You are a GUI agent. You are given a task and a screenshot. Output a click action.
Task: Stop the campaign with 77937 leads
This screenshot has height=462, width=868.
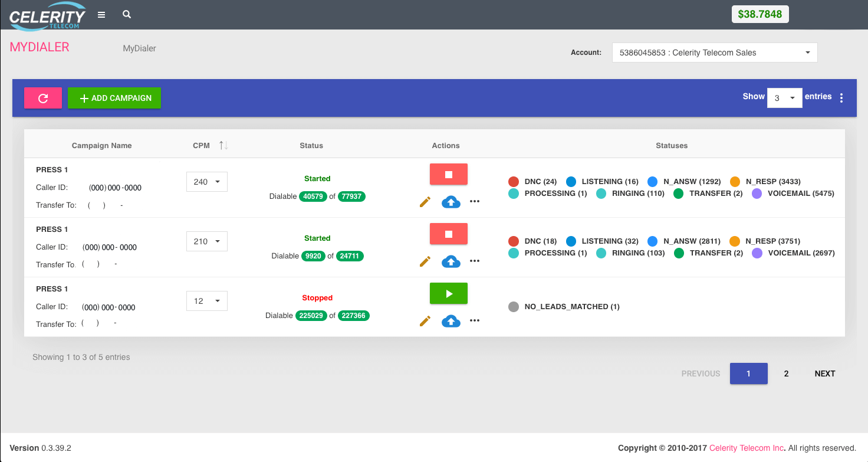449,175
